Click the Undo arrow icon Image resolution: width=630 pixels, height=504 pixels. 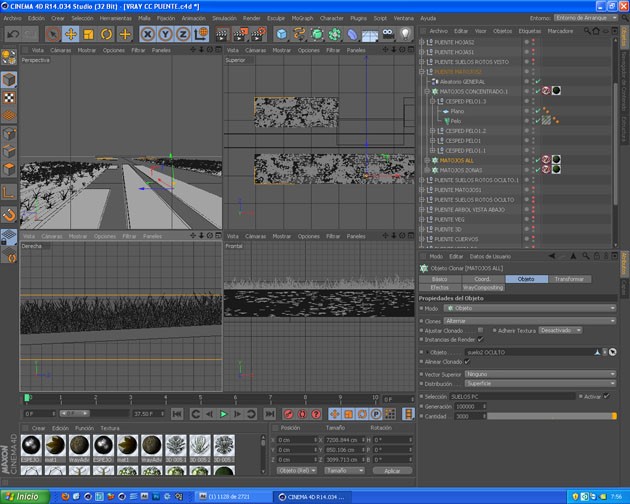(x=13, y=34)
